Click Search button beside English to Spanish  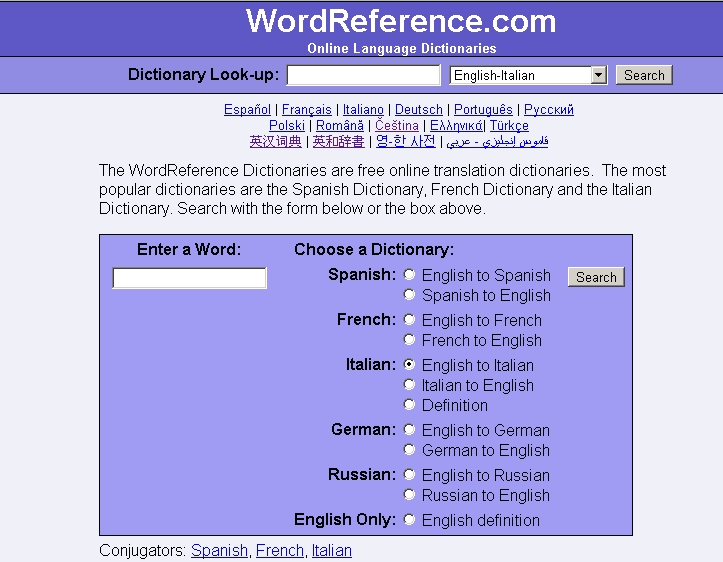tap(596, 277)
